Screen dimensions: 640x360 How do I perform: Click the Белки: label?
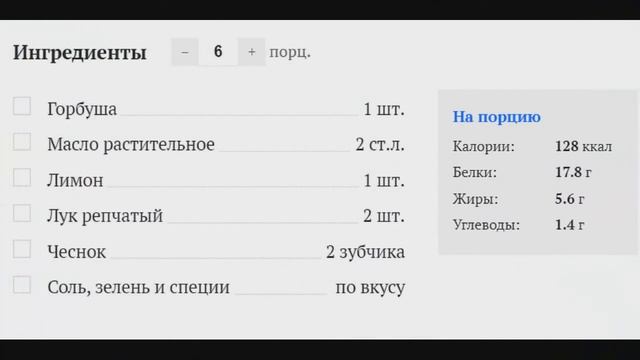click(x=475, y=172)
